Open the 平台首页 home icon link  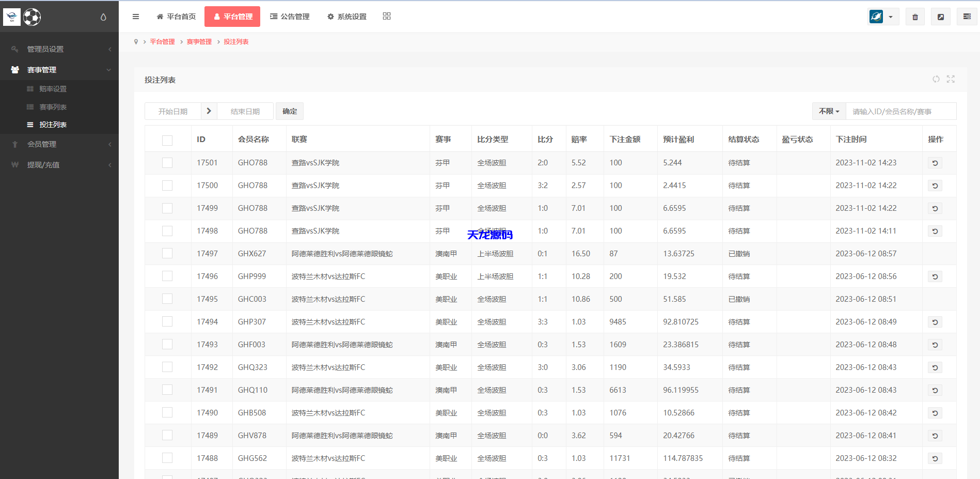click(176, 16)
